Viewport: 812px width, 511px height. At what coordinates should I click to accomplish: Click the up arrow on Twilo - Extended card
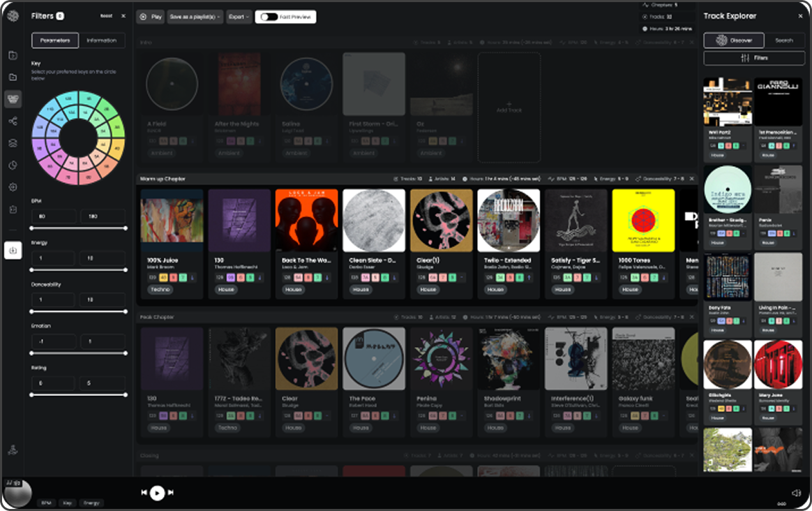click(x=529, y=278)
